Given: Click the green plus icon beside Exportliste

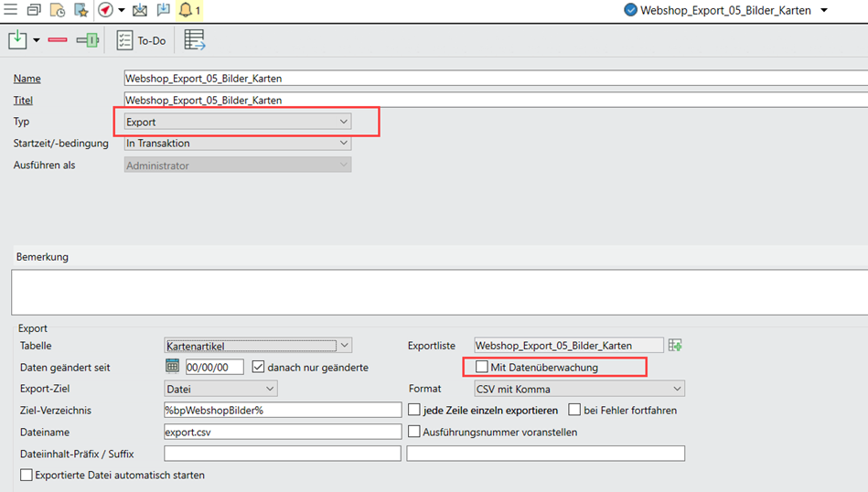Looking at the screenshot, I should coord(675,345).
